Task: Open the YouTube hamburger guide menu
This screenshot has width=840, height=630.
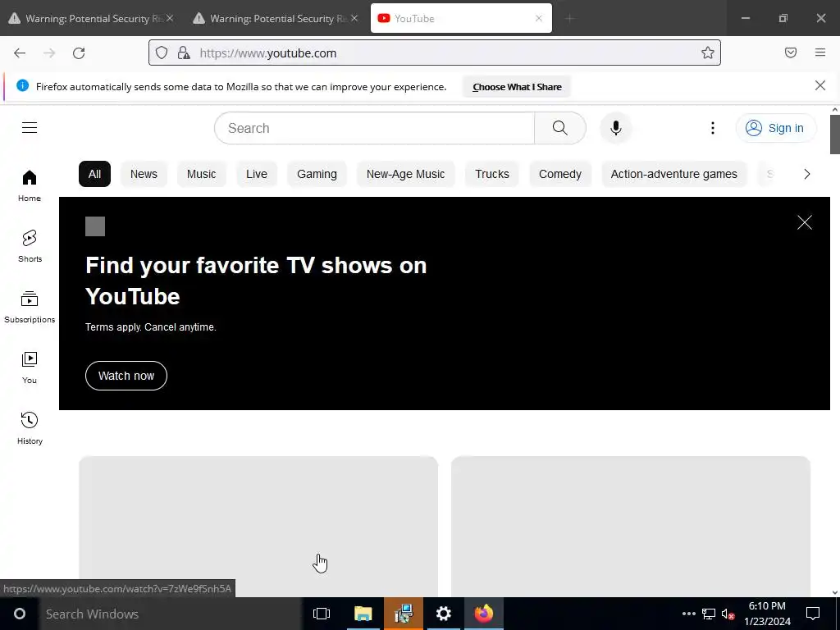Action: 30,127
